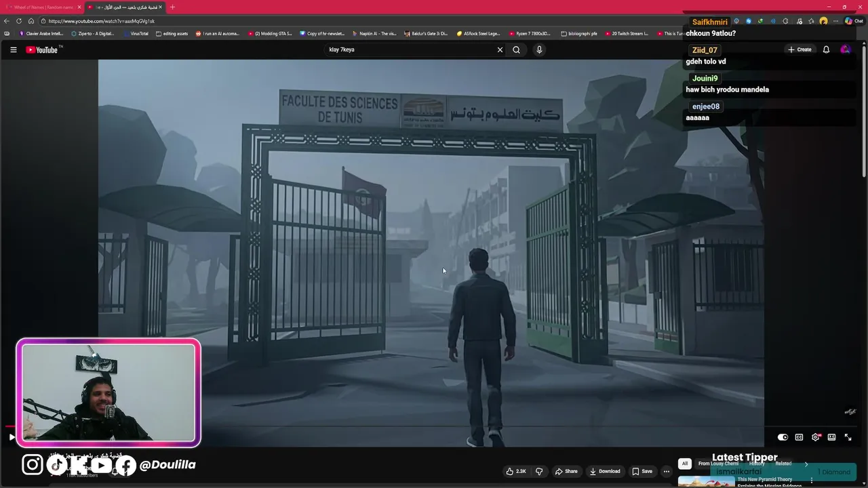Show more chips with the right arrow
This screenshot has width=868, height=488.
pyautogui.click(x=806, y=464)
